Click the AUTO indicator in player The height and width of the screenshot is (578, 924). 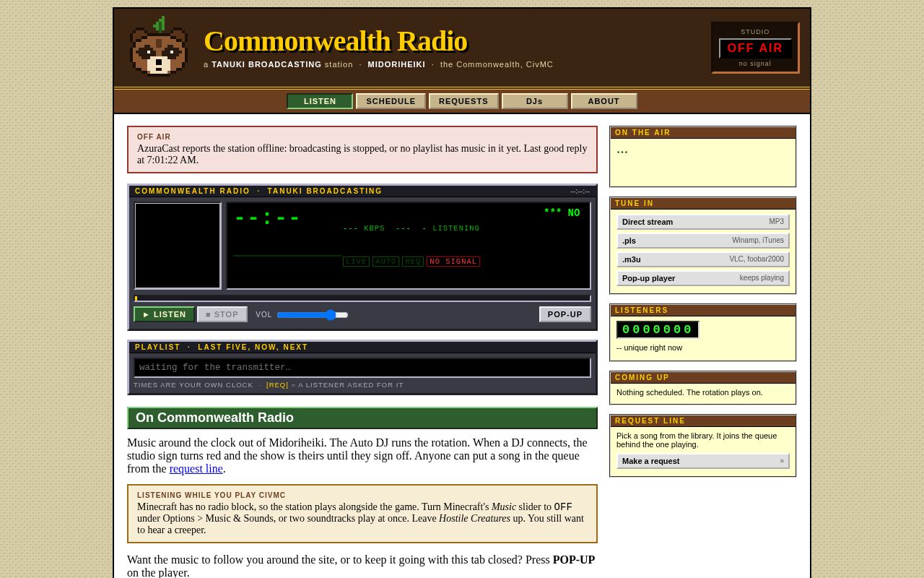tap(386, 262)
